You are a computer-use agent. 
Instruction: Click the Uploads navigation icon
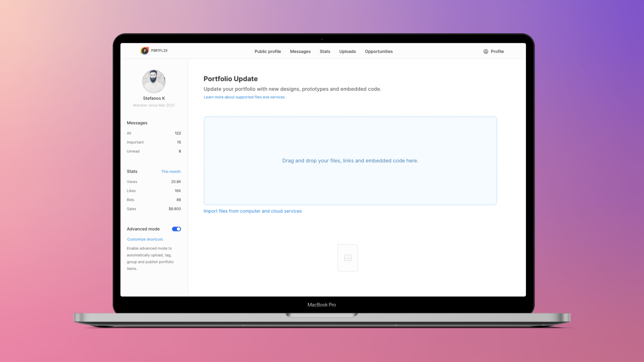[x=347, y=51]
